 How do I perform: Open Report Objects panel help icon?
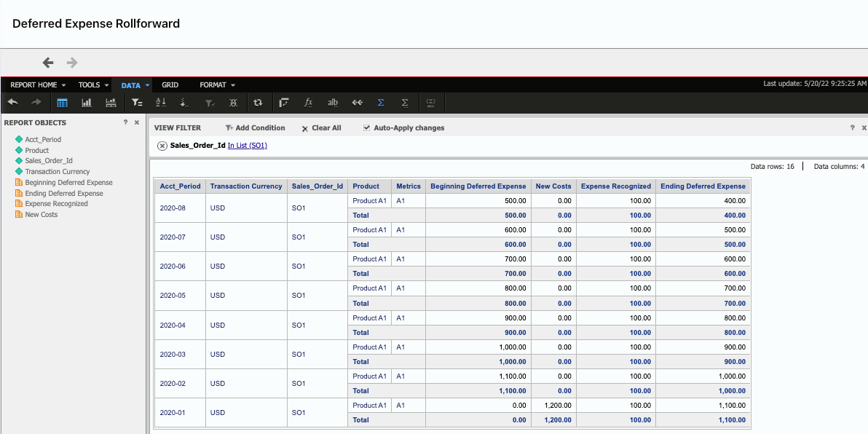click(126, 122)
